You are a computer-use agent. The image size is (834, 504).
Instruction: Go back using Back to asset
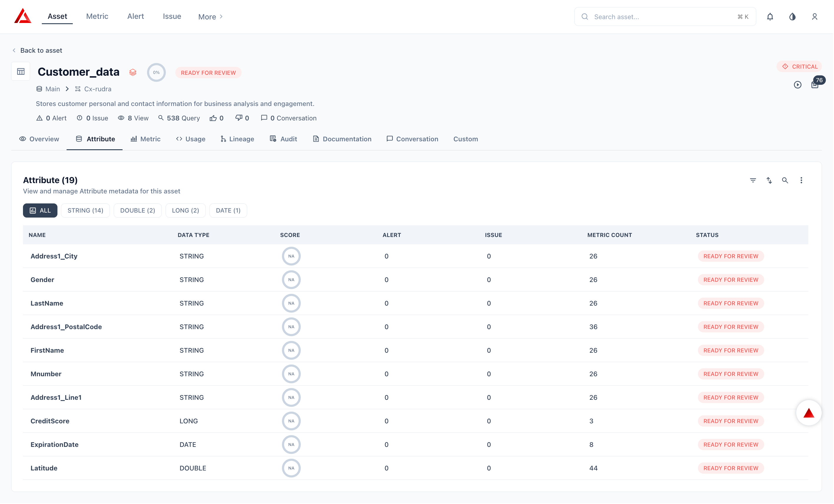click(x=37, y=50)
